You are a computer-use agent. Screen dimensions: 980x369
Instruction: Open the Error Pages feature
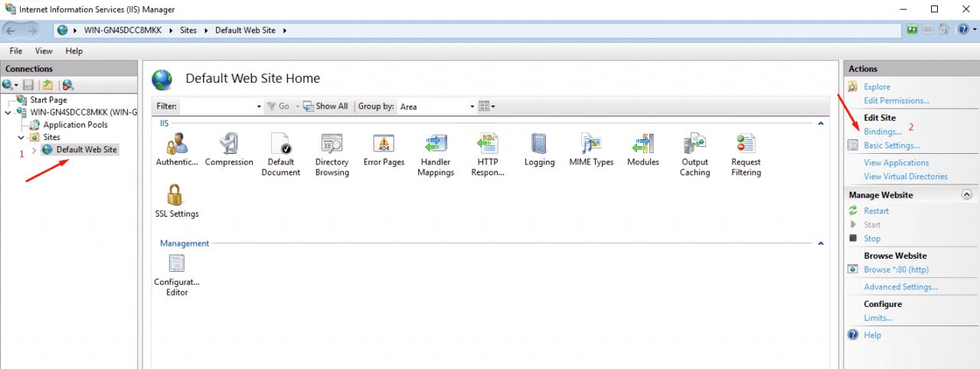pos(384,149)
